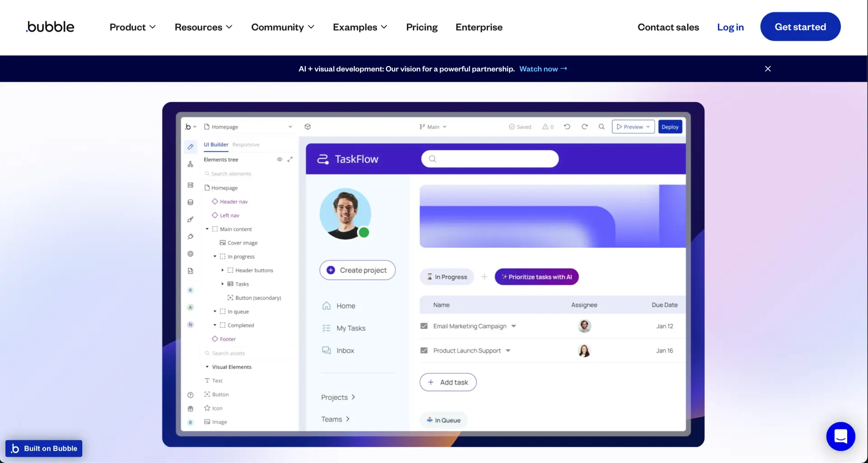Click the Watch now link
868x463 pixels.
[543, 69]
